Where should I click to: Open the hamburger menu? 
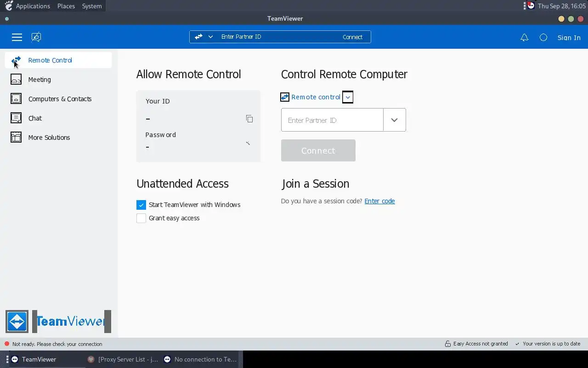pos(17,37)
